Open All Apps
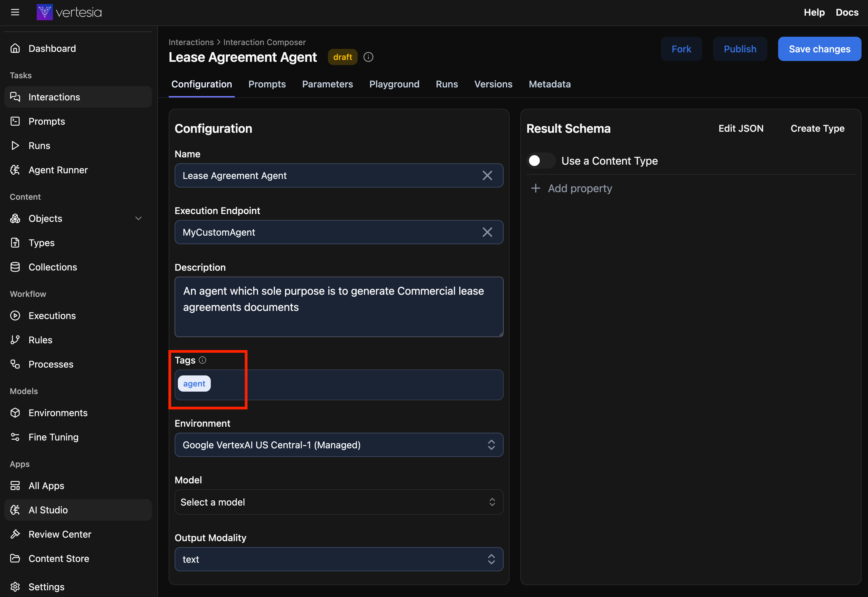868x597 pixels. (78, 486)
